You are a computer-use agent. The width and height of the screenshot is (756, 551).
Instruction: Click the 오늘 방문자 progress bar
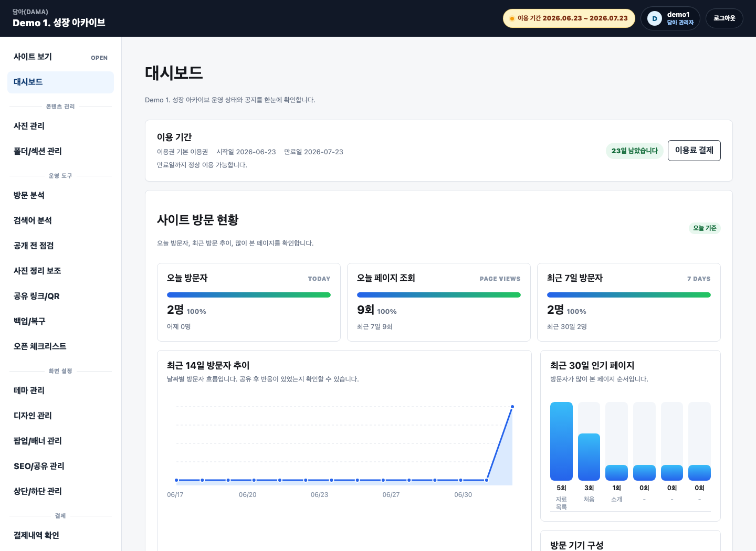pyautogui.click(x=249, y=295)
